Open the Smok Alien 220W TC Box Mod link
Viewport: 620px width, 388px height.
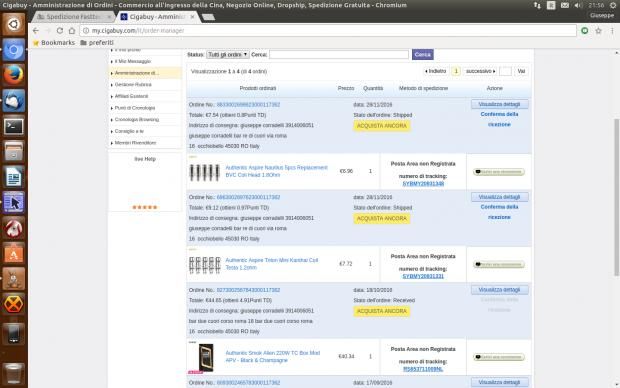pos(273,356)
